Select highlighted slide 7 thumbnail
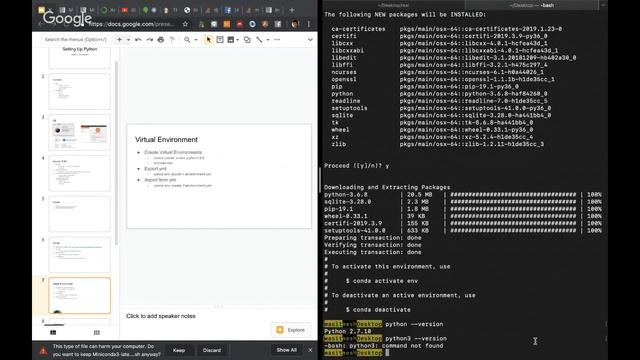 click(x=80, y=296)
